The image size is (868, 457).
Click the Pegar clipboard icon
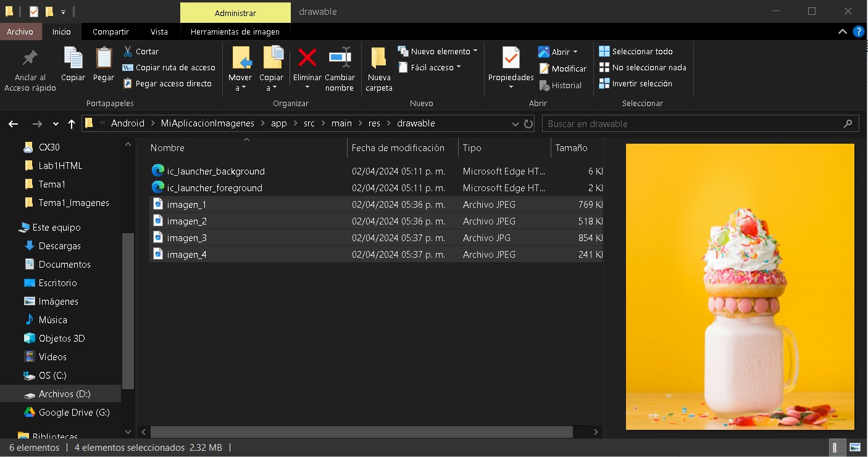pyautogui.click(x=104, y=58)
